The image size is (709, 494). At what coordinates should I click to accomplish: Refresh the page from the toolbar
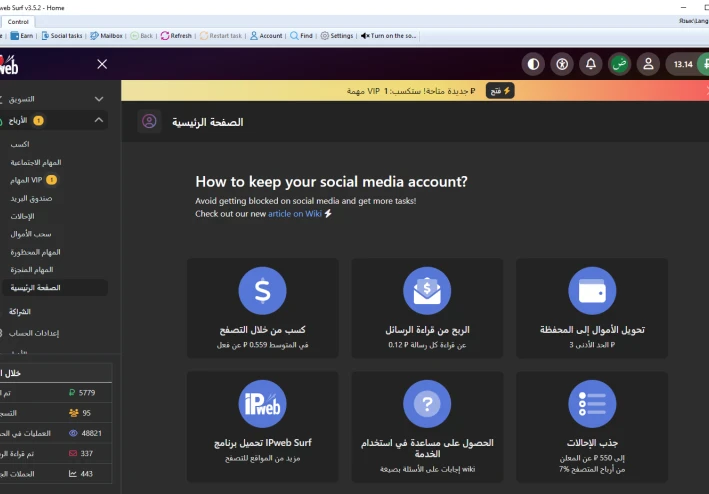pos(176,36)
